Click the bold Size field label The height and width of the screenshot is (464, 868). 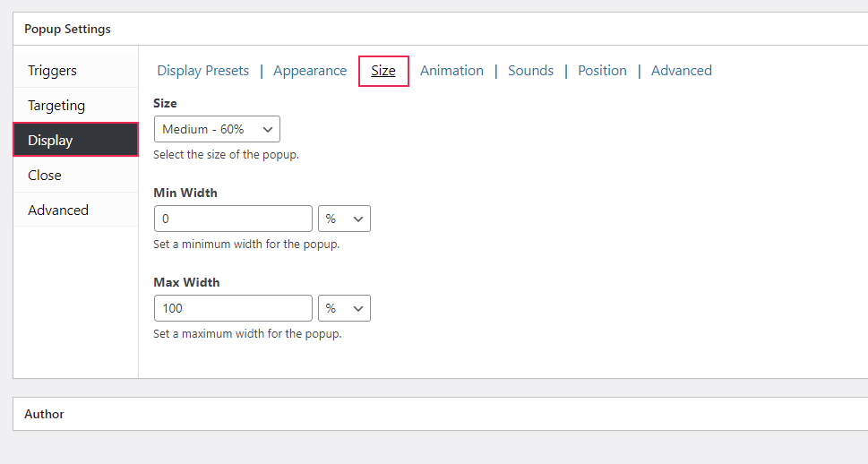165,103
